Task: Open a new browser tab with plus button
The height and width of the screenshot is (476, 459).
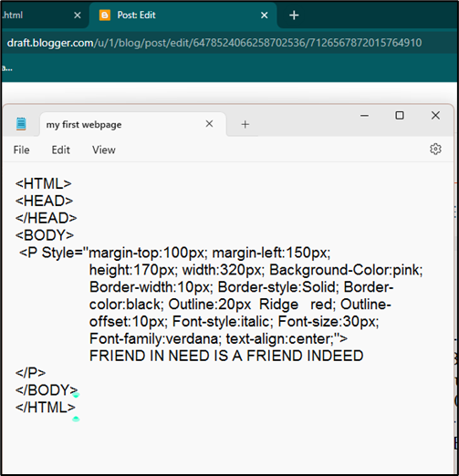Action: point(294,16)
